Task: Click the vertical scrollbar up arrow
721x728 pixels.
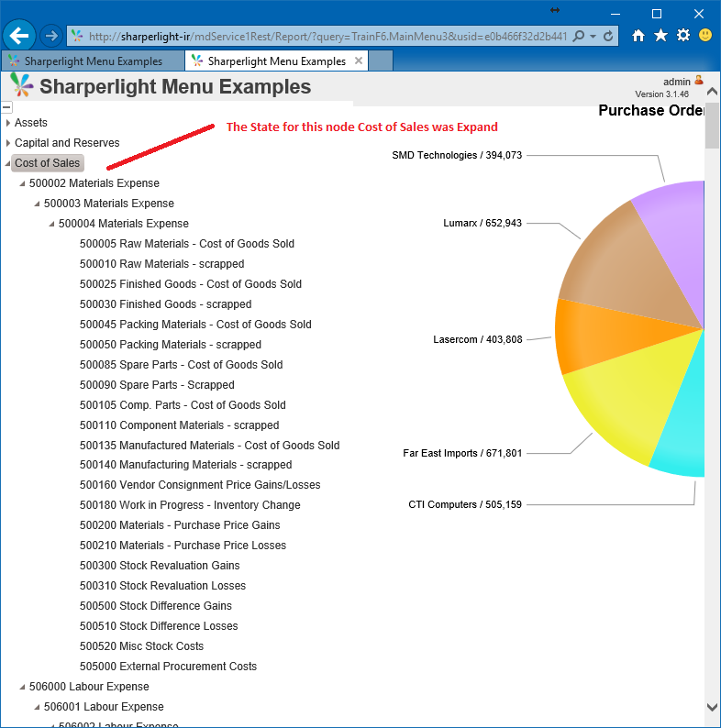Action: point(712,92)
